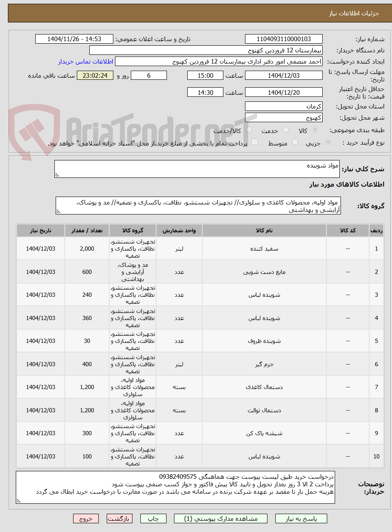Image resolution: width=392 pixels, height=532 pixels.
Task: Click 'مایع دست شویی' item in row 2
Action: [x=264, y=272]
